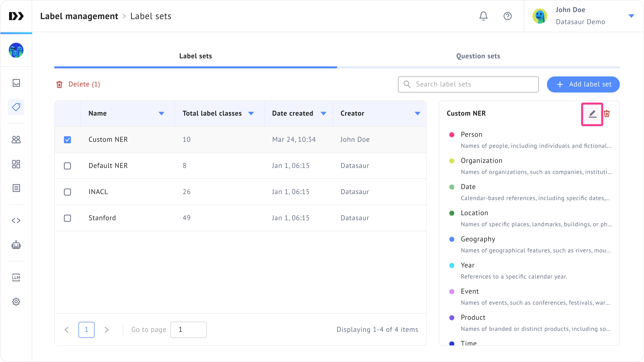This screenshot has width=644, height=362.
Task: Open the LLM icon in sidebar
Action: [x=16, y=277]
